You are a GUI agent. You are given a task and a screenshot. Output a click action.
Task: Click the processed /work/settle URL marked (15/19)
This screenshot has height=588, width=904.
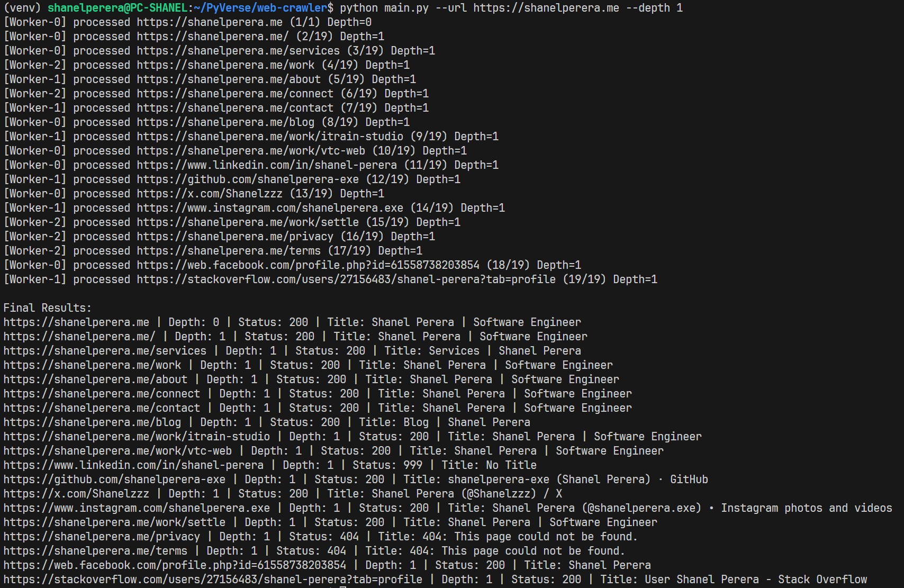(248, 222)
